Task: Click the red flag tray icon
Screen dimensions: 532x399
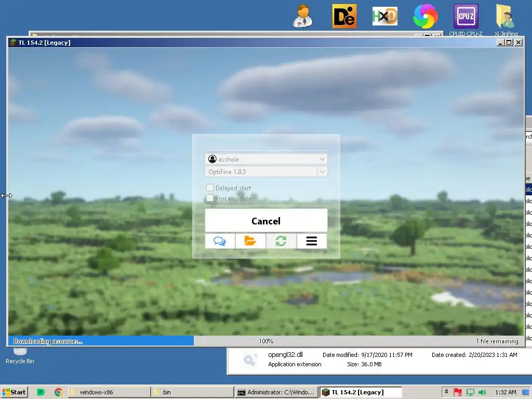Action: [458, 392]
